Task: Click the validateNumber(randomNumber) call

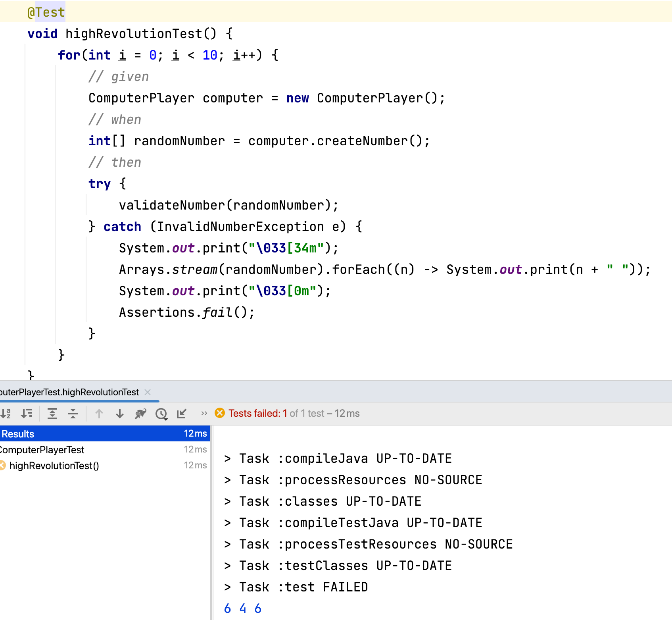Action: (228, 205)
